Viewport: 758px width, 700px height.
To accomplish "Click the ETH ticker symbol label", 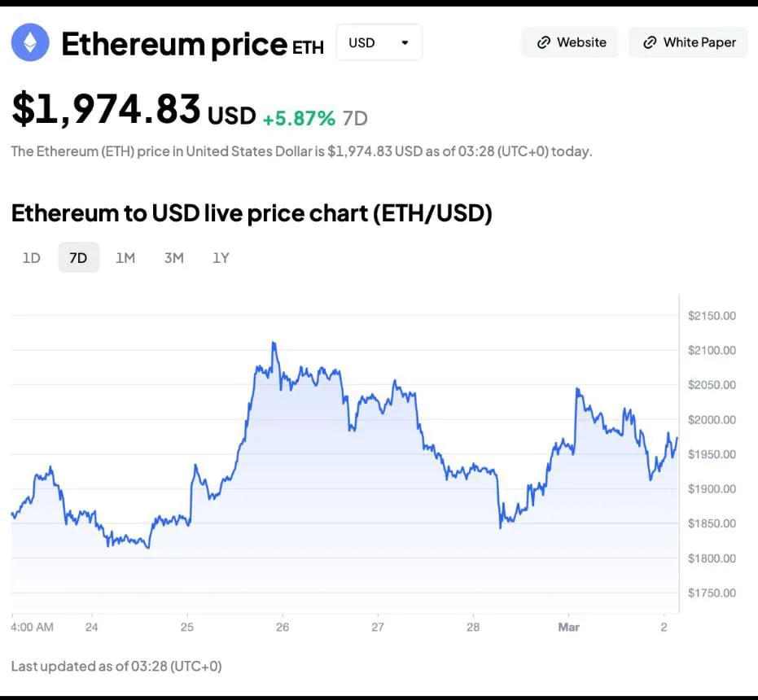I will click(308, 47).
